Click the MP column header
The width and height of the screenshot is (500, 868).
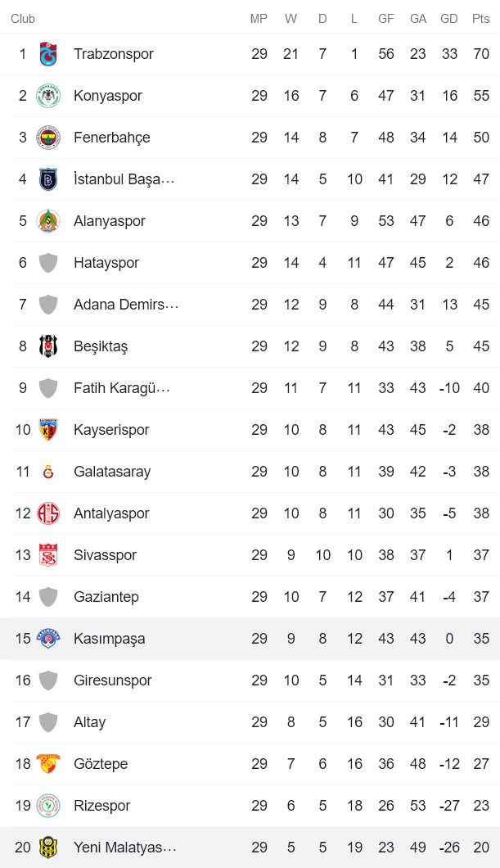(x=259, y=19)
